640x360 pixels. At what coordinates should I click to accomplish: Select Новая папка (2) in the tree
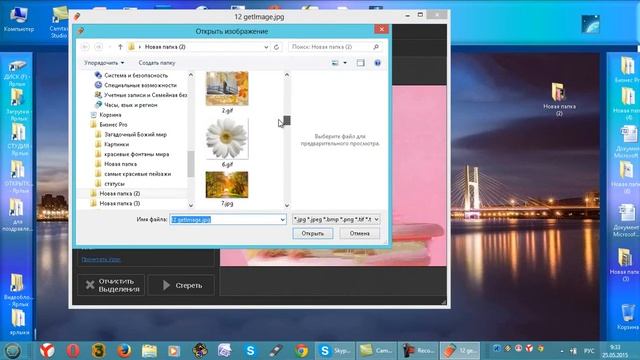tap(120, 193)
